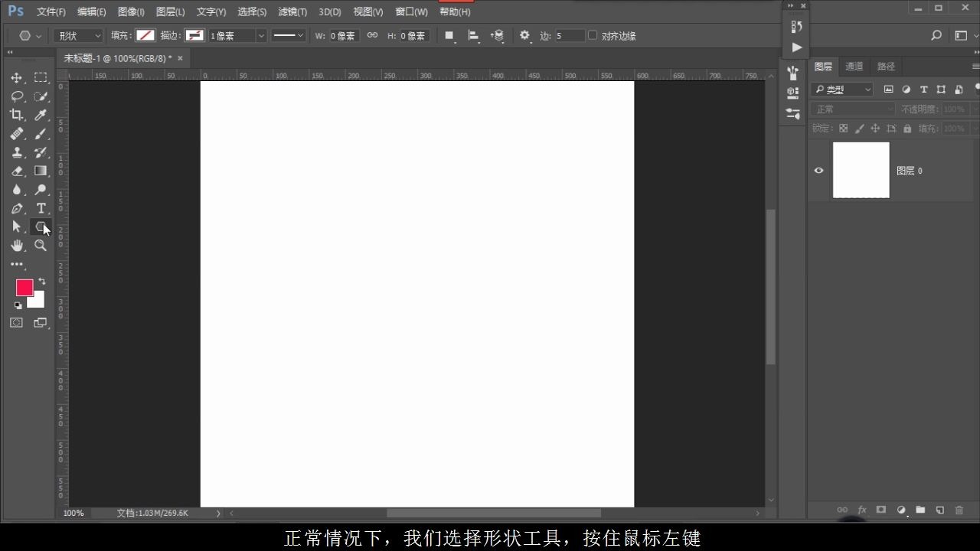
Task: Open the 滤镜(T) menu
Action: point(292,11)
